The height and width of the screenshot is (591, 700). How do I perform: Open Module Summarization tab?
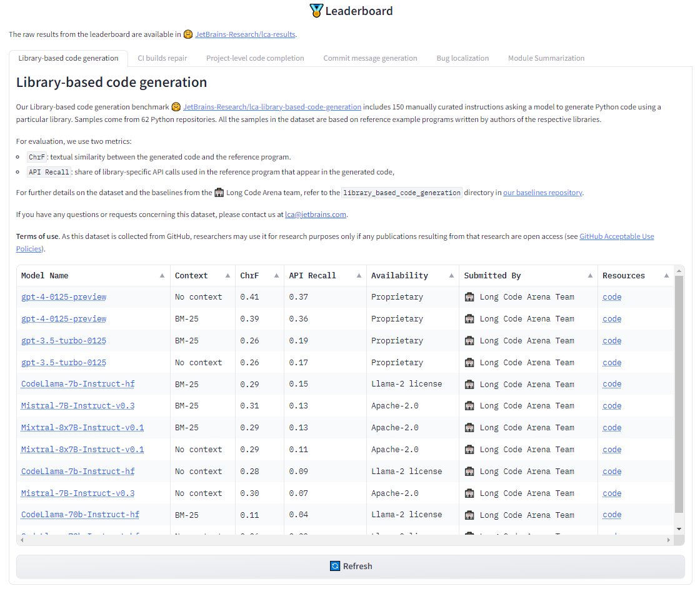tap(546, 58)
